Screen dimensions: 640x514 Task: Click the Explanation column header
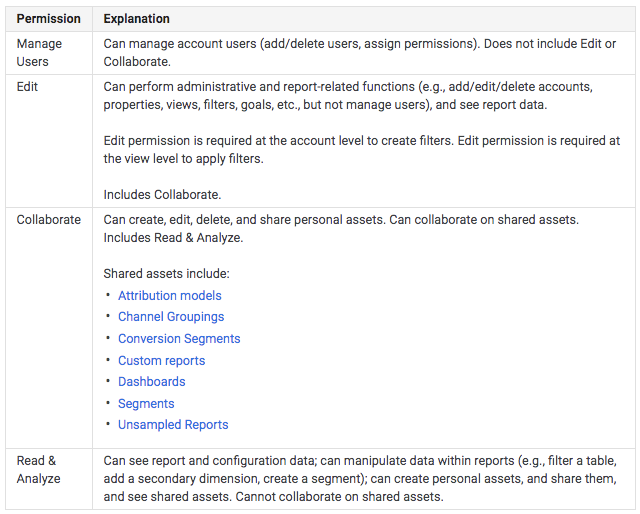click(x=137, y=19)
